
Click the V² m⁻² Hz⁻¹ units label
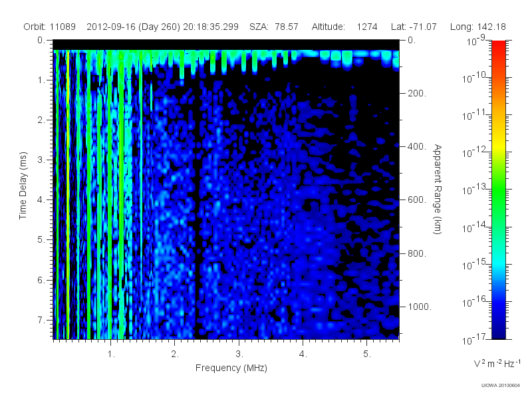click(497, 363)
